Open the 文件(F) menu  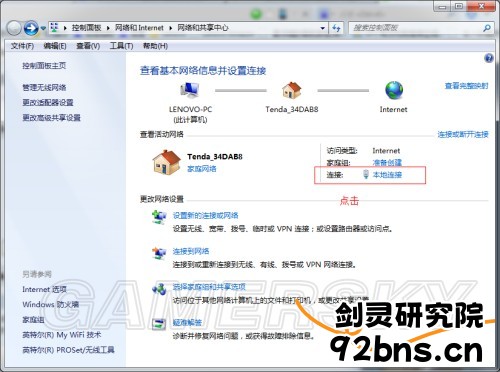(x=22, y=46)
